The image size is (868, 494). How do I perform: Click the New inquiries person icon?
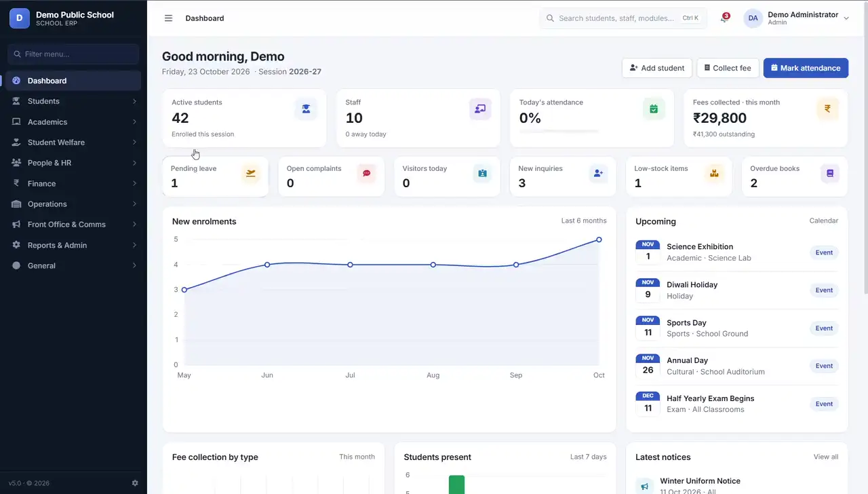coord(598,174)
